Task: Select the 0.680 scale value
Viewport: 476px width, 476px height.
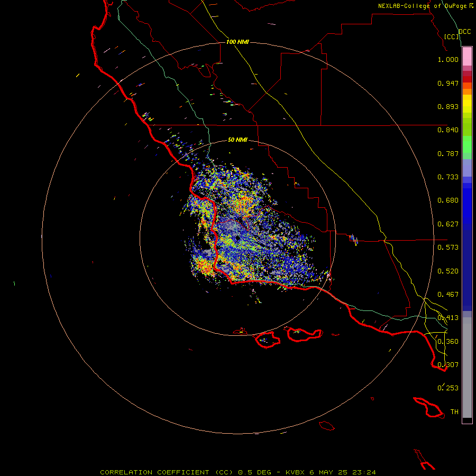Action: click(x=448, y=200)
